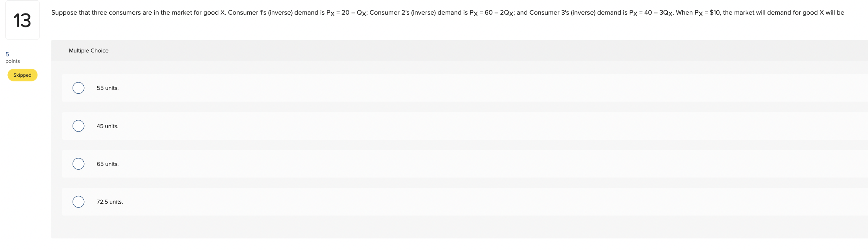Click empty gray area below 72.5 units option

(459, 227)
